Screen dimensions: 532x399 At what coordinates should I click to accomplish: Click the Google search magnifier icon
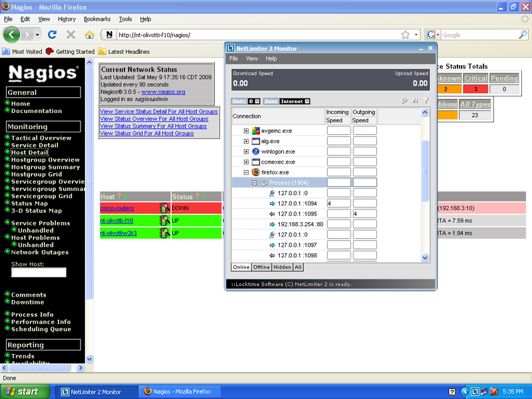pos(523,35)
